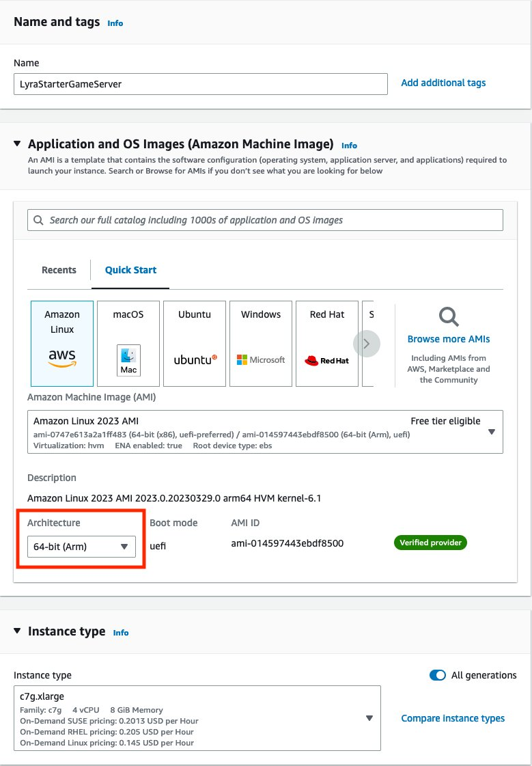Image resolution: width=532 pixels, height=766 pixels.
Task: Switch to the Recents tab
Action: tap(59, 270)
